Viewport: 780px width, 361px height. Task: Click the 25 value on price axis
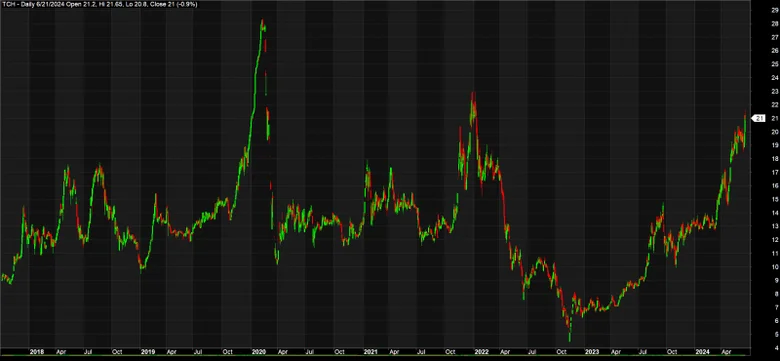coord(775,64)
